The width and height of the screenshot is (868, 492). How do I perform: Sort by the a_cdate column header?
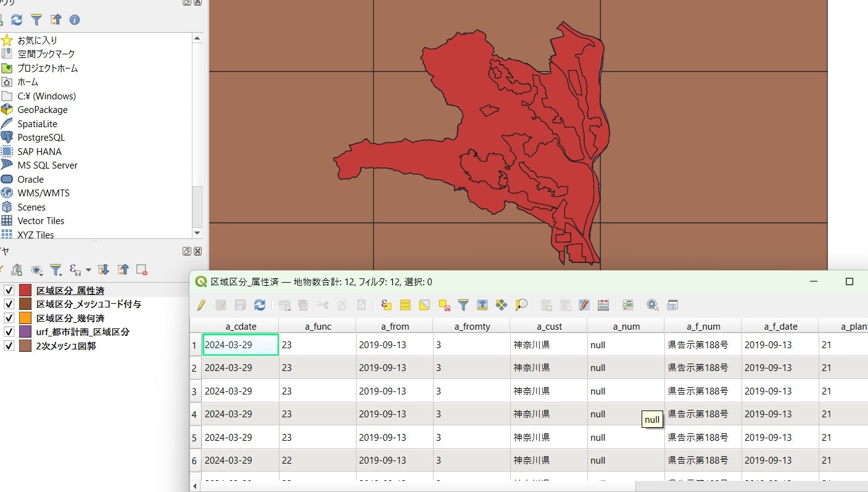click(x=241, y=326)
